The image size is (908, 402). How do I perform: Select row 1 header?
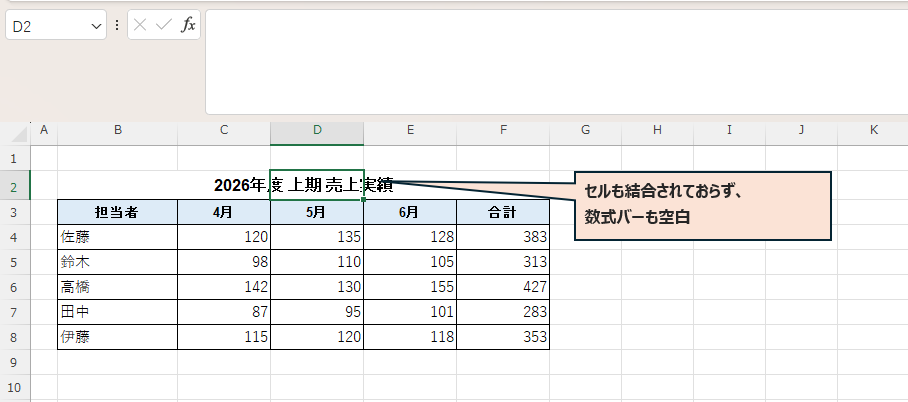pos(15,158)
